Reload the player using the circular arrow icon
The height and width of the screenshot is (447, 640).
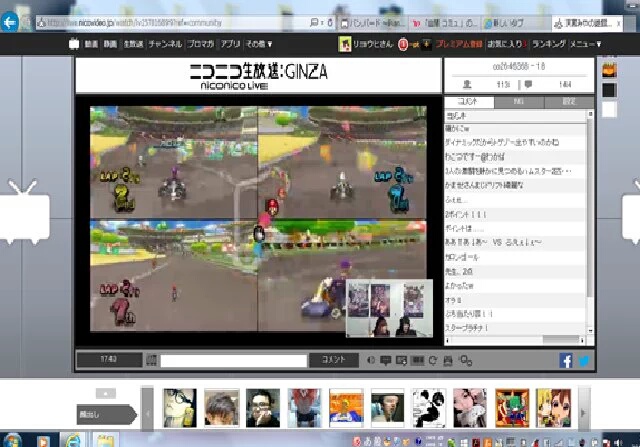tap(433, 360)
